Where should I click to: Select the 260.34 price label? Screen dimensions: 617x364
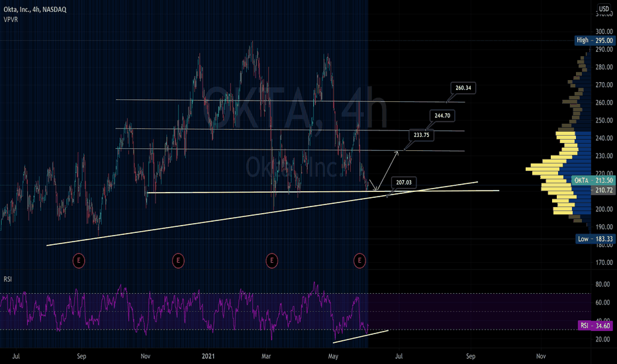(x=463, y=88)
